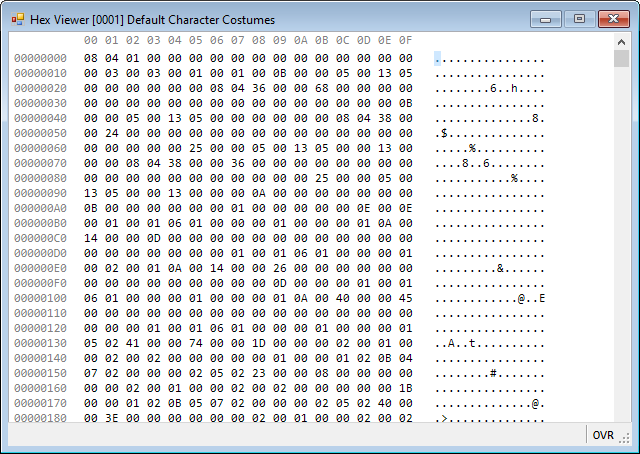Close the Hex Viewer window
Screen dimensions: 640x454
(x=612, y=18)
